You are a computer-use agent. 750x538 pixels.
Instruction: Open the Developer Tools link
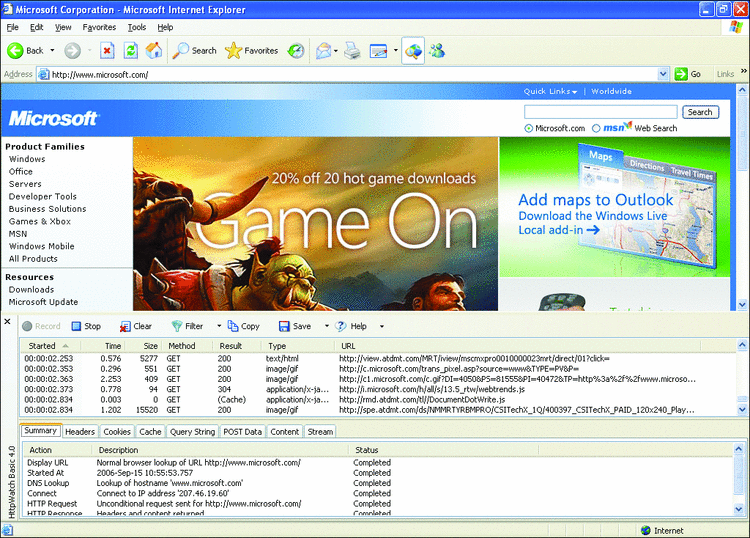[x=43, y=197]
